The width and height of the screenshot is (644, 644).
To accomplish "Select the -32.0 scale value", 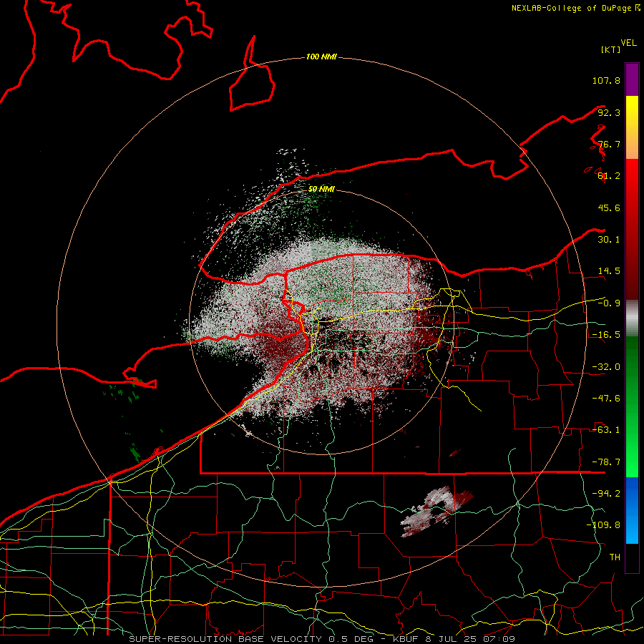I will tap(606, 367).
